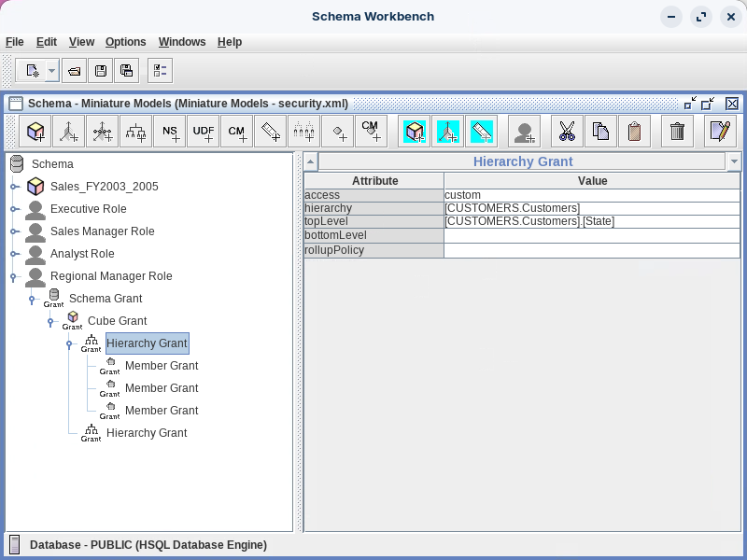Click the Add Cube toolbar icon
747x560 pixels.
tap(36, 132)
